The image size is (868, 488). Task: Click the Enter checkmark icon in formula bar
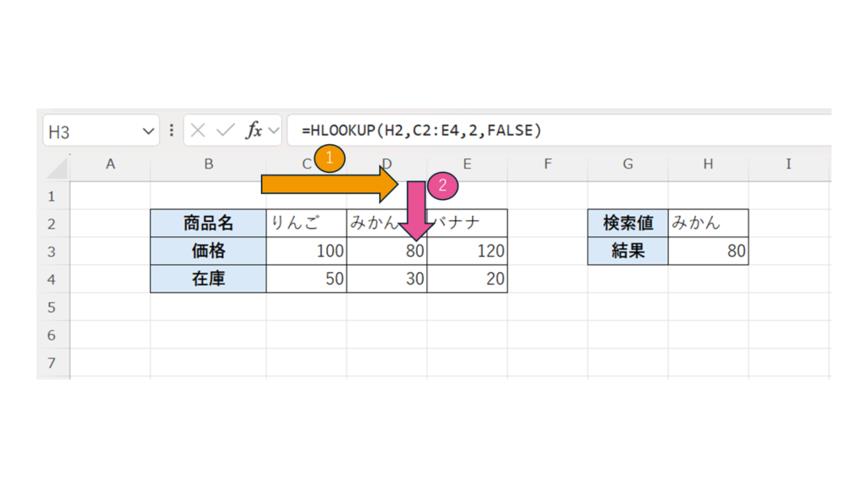[x=225, y=130]
